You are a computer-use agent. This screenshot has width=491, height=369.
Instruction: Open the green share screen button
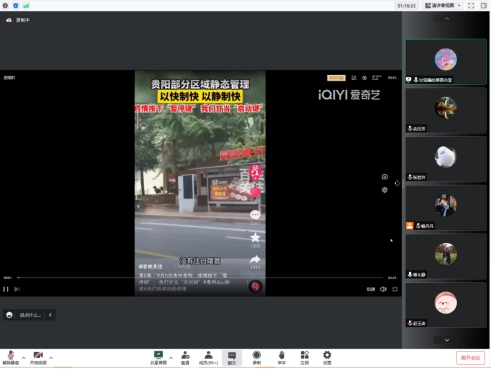click(x=158, y=358)
